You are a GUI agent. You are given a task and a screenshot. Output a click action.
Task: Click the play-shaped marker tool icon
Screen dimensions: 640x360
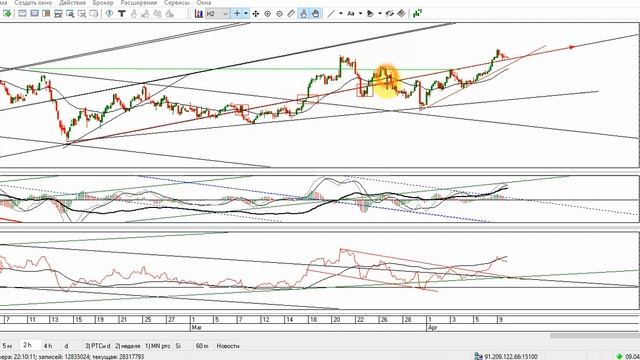pyautogui.click(x=370, y=13)
